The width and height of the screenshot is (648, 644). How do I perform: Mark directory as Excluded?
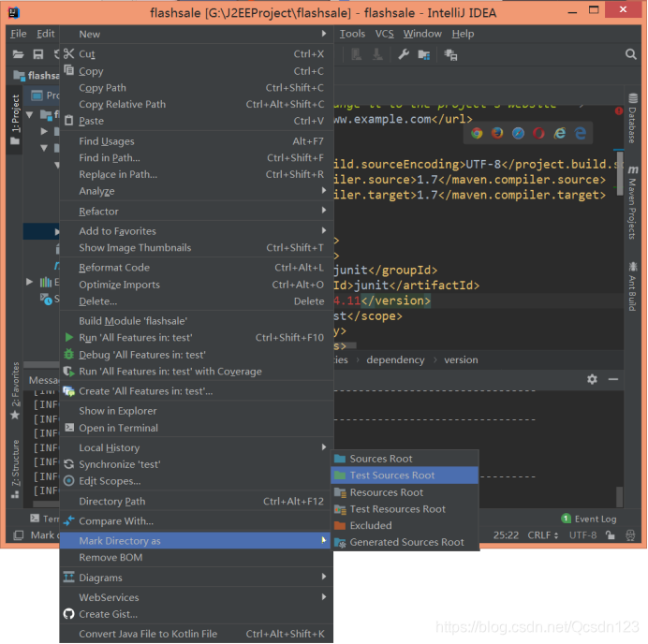point(405,525)
